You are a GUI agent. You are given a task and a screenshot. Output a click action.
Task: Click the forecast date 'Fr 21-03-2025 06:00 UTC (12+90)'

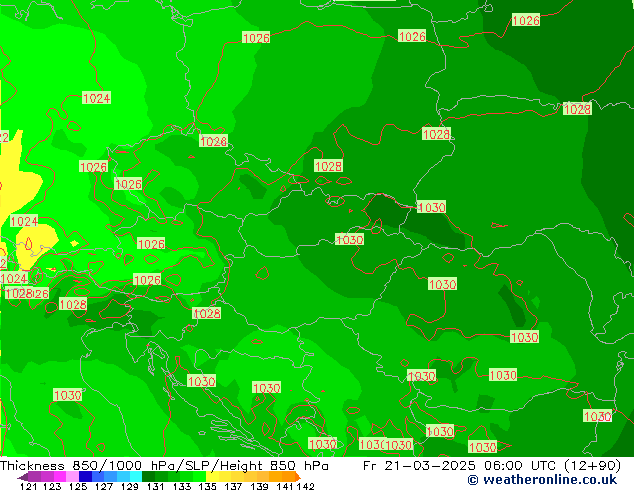(492, 466)
